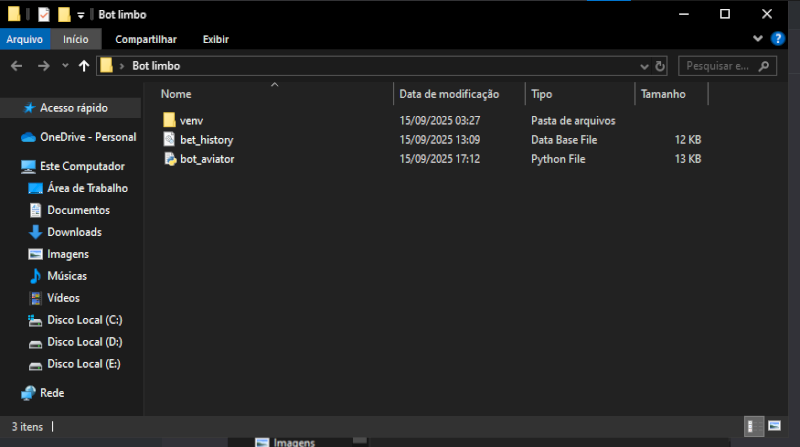The width and height of the screenshot is (800, 447).
Task: Switch to large icons view in status bar
Action: click(x=773, y=427)
